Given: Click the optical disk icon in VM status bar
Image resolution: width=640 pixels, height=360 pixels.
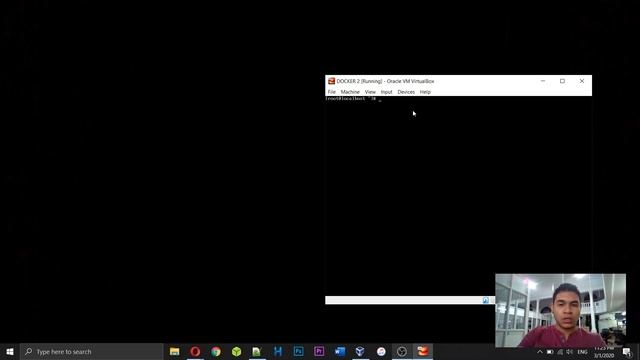Looking at the screenshot, I should coord(486,300).
